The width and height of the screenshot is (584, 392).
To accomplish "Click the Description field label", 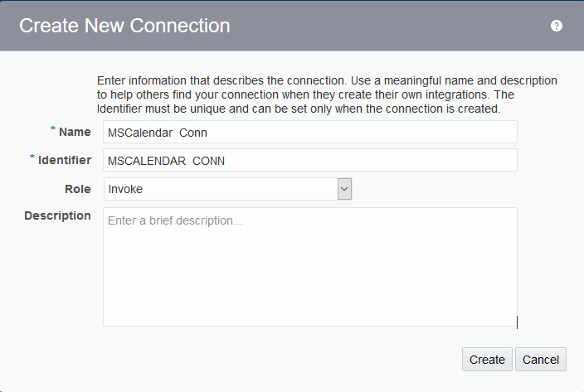I will tap(57, 215).
